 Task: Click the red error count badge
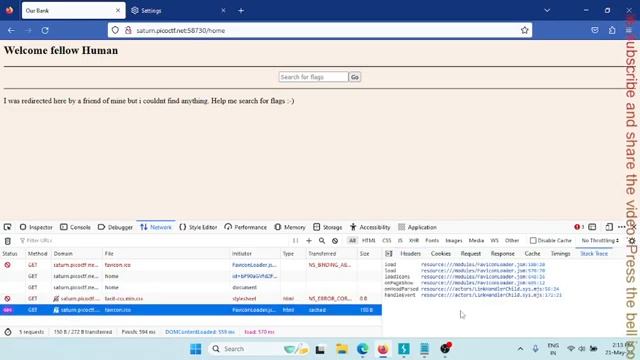(579, 227)
